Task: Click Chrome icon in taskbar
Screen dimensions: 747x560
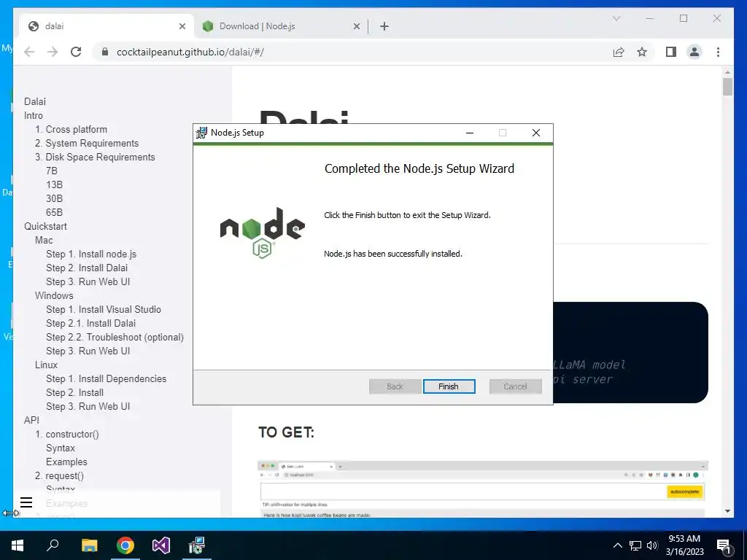Action: point(125,545)
